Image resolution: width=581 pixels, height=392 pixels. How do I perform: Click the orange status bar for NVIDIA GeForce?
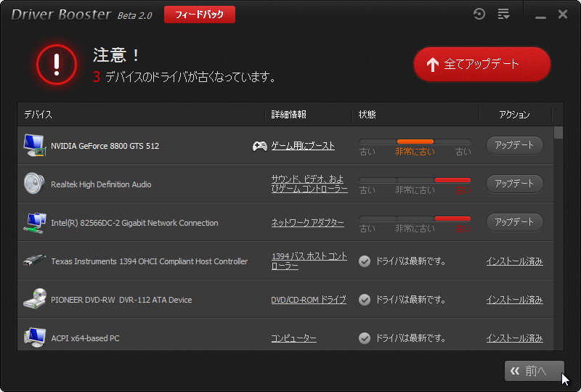pos(415,142)
